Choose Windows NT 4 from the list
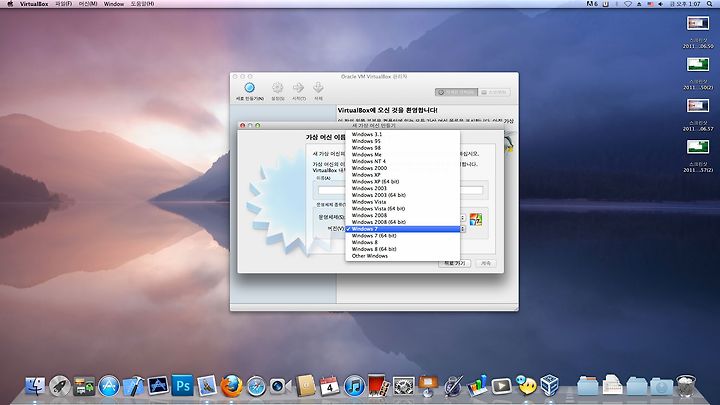This screenshot has width=720, height=405. (402, 161)
